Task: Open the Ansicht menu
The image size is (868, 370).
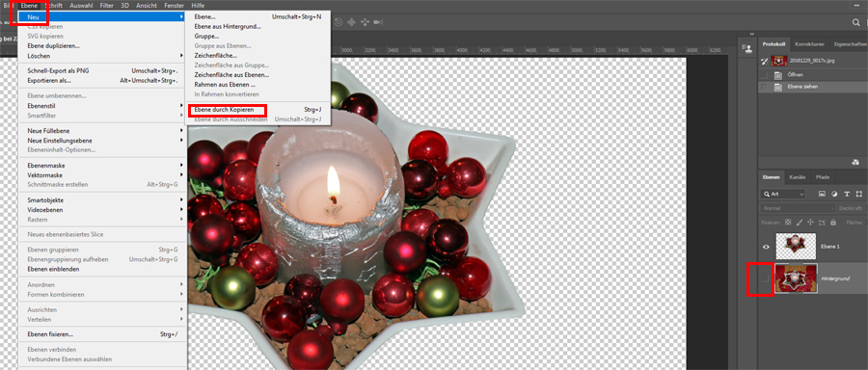Action: point(147,5)
